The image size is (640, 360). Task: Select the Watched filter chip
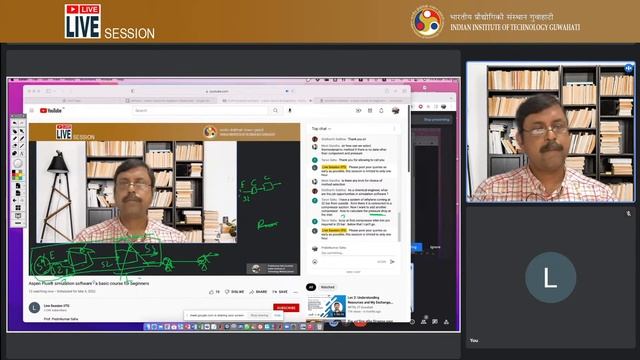click(327, 287)
